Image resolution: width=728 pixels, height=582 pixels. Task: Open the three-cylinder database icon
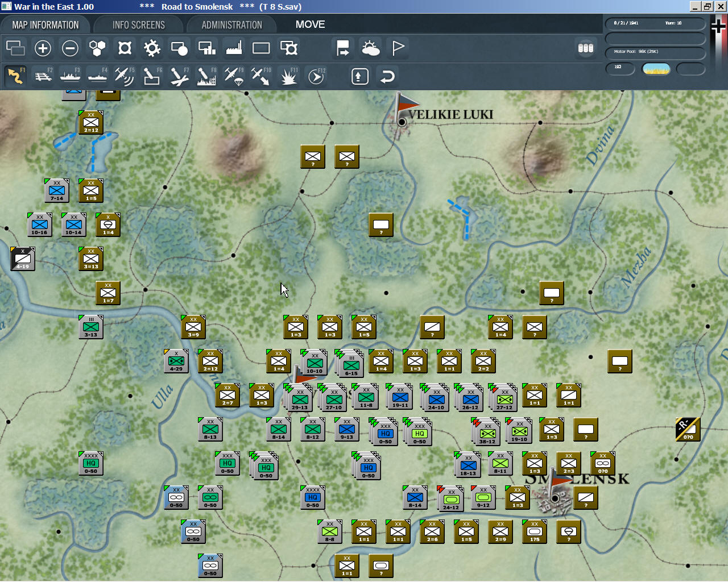point(586,48)
